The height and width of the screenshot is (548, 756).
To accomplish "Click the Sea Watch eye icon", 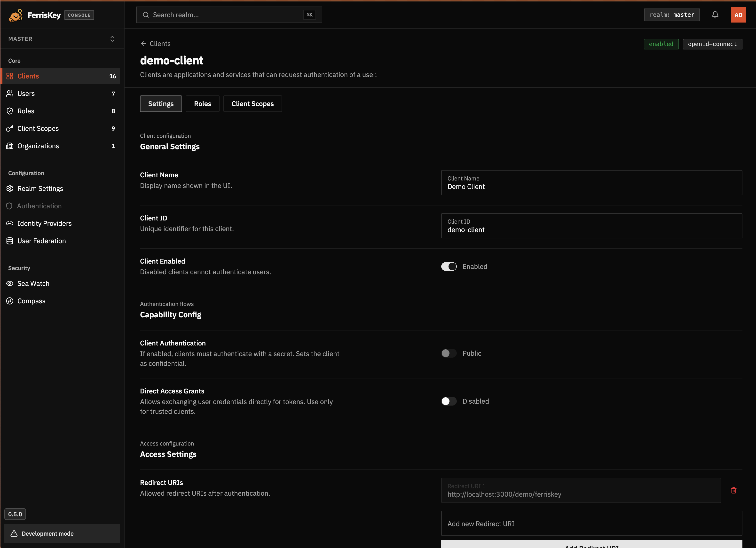I will click(10, 283).
